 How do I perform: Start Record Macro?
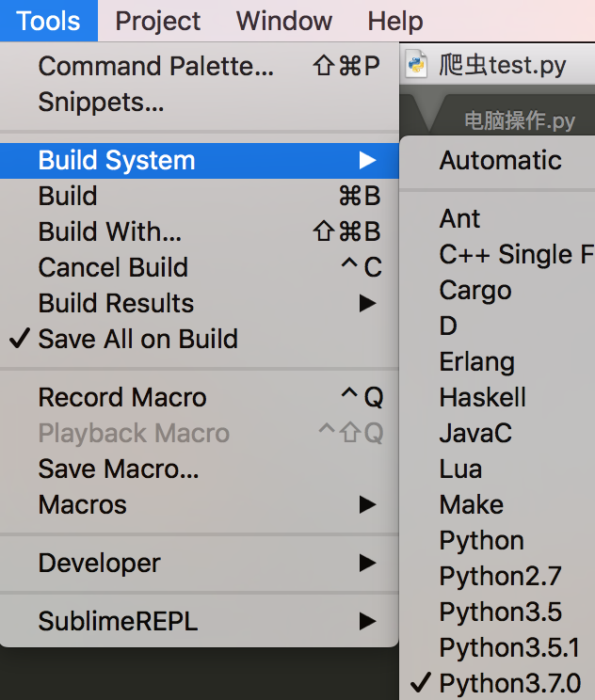click(x=122, y=397)
